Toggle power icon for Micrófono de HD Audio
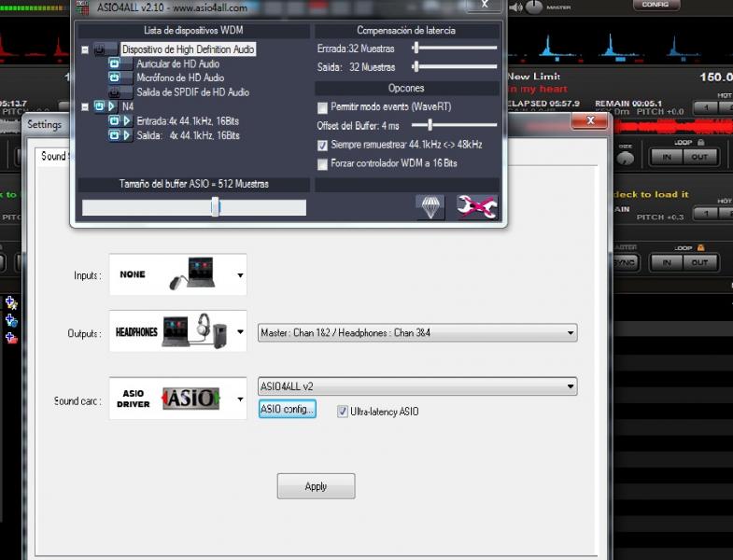 pos(115,77)
